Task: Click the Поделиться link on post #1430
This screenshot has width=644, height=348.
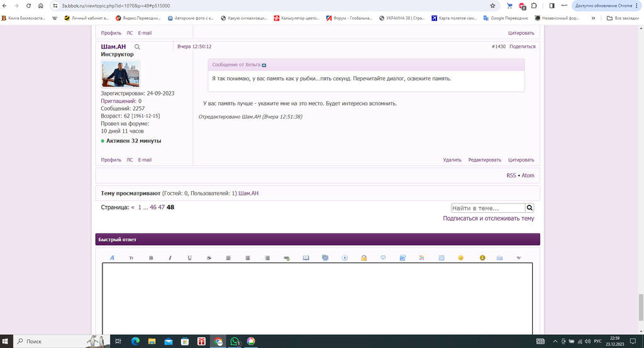Action: click(523, 46)
